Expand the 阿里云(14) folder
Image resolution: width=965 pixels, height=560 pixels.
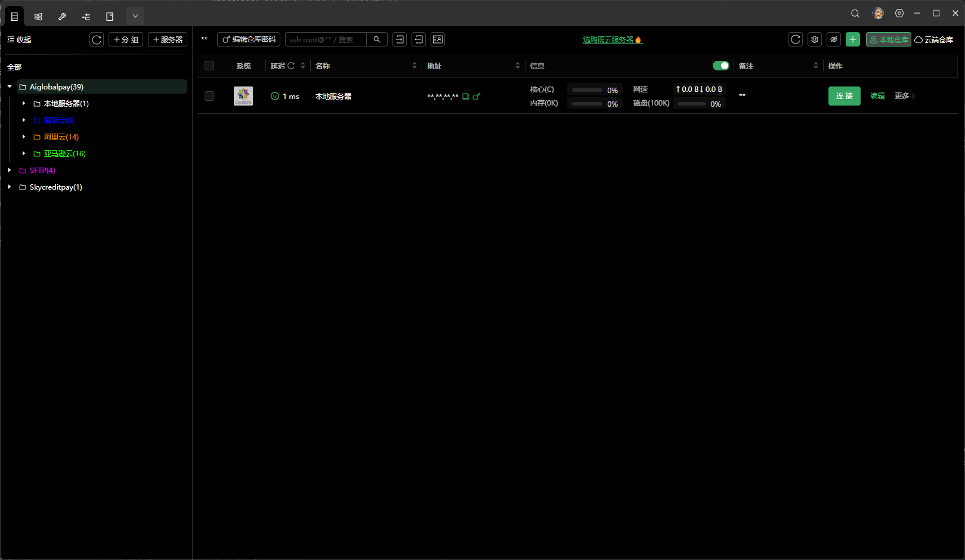pyautogui.click(x=24, y=137)
